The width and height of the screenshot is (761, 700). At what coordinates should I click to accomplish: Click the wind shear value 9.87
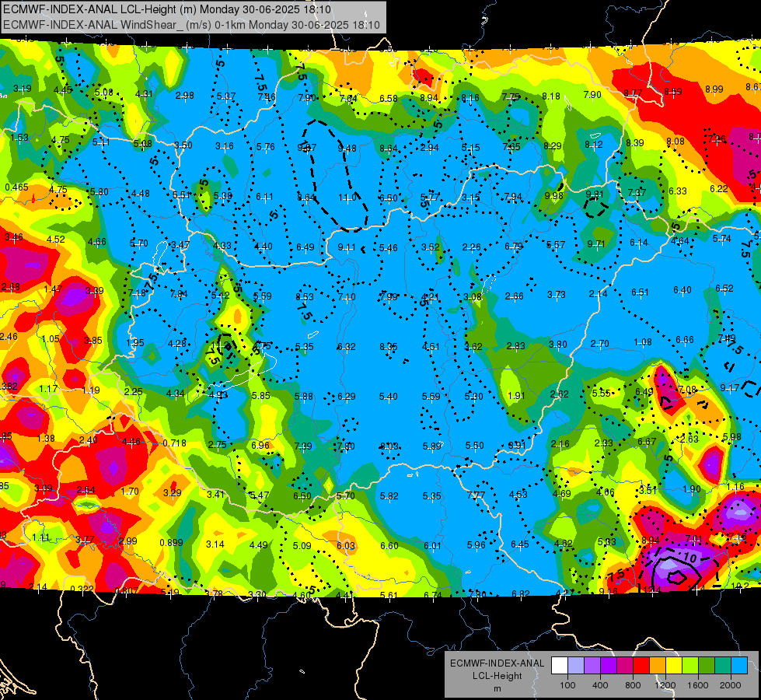pos(307,147)
